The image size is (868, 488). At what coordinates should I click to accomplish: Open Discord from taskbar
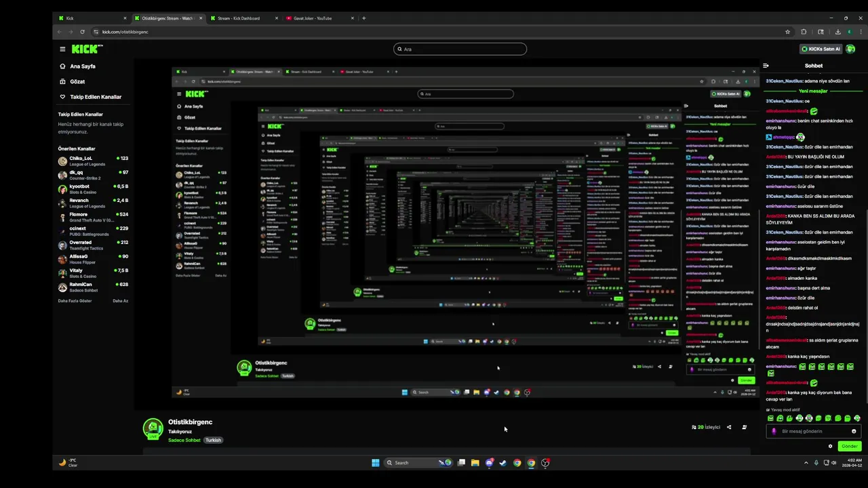click(489, 463)
